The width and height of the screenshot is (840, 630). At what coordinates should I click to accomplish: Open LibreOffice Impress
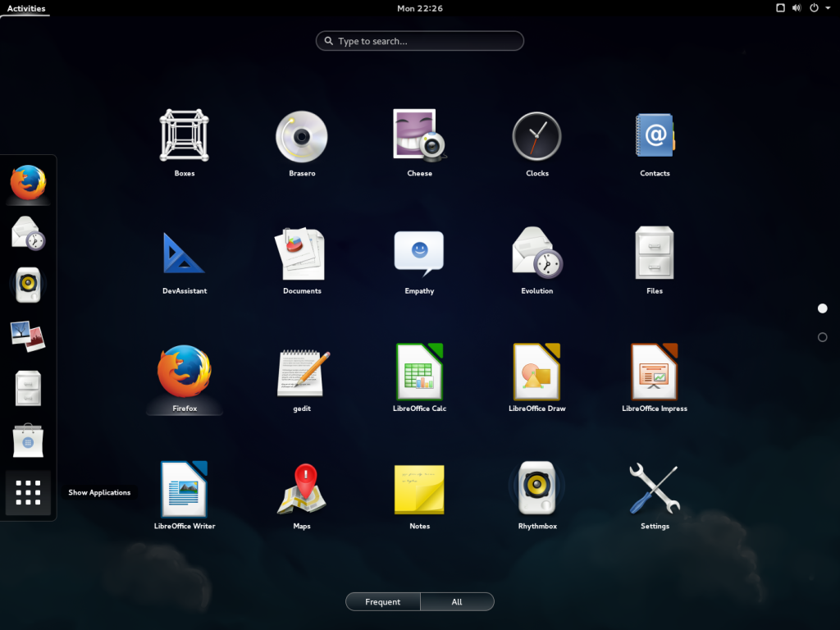654,371
